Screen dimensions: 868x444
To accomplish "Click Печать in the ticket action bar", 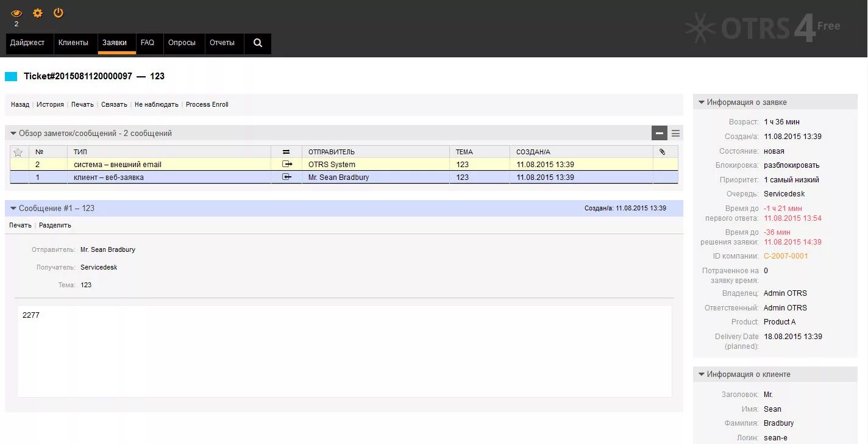I will [x=82, y=105].
